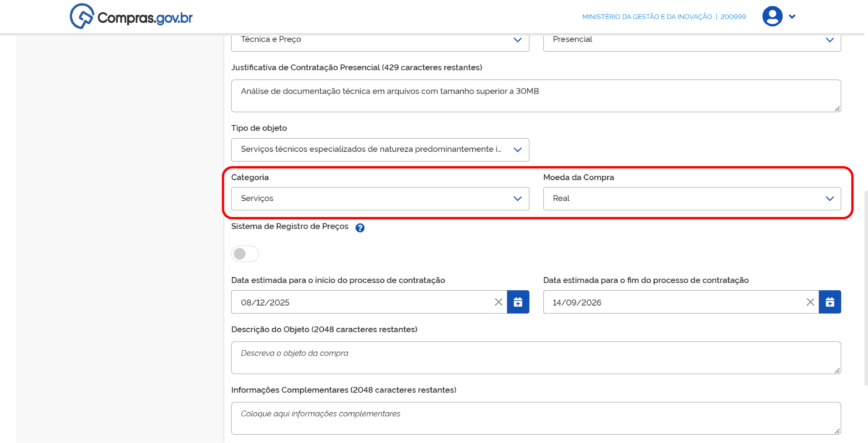Click the Descrição do Objeto text area
The image size is (868, 443).
pyautogui.click(x=536, y=358)
